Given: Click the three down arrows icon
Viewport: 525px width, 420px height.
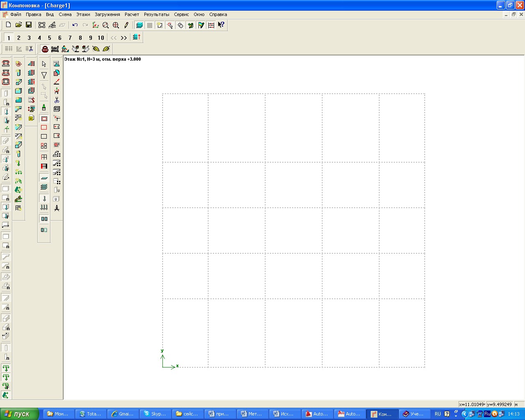Looking at the screenshot, I should coord(44,208).
